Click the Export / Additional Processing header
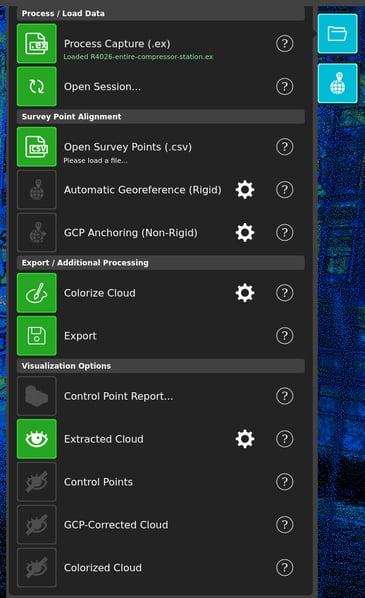 coord(161,263)
